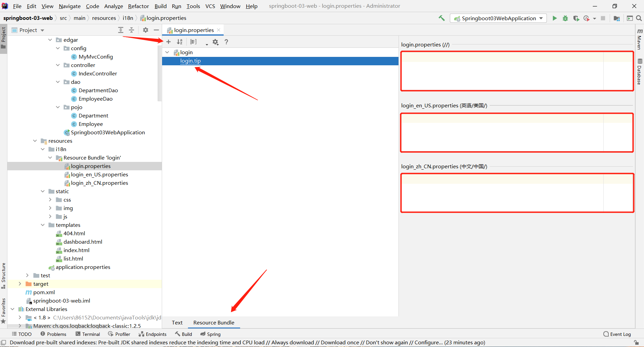The height and width of the screenshot is (347, 644).
Task: Click Run with Coverage shield icon
Action: (x=576, y=18)
